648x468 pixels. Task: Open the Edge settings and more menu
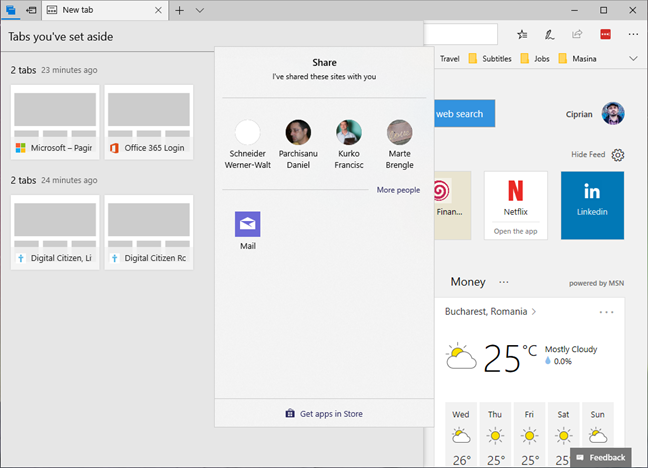coord(633,34)
